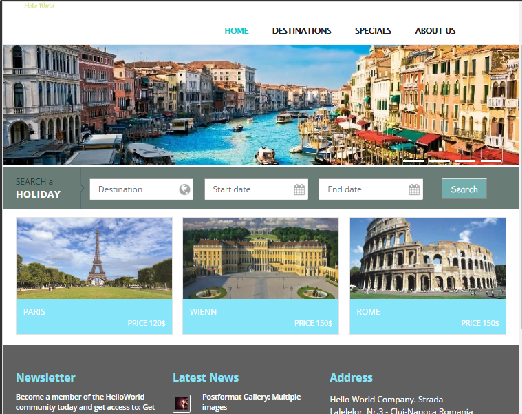Open the DESTINATIONS menu item
The image size is (522, 414).
coord(301,31)
